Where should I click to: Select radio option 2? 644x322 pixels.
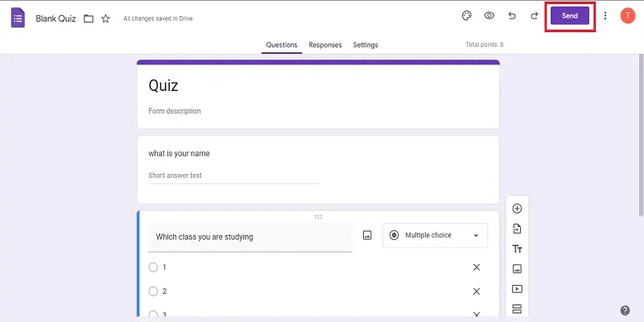154,291
